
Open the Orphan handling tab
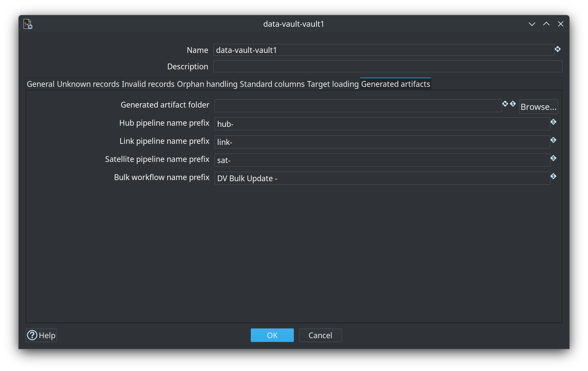click(207, 84)
